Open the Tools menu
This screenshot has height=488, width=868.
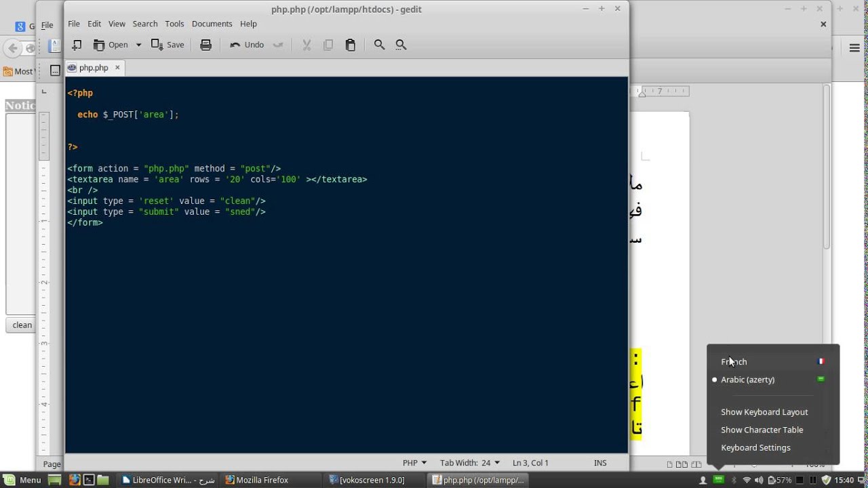pos(174,24)
